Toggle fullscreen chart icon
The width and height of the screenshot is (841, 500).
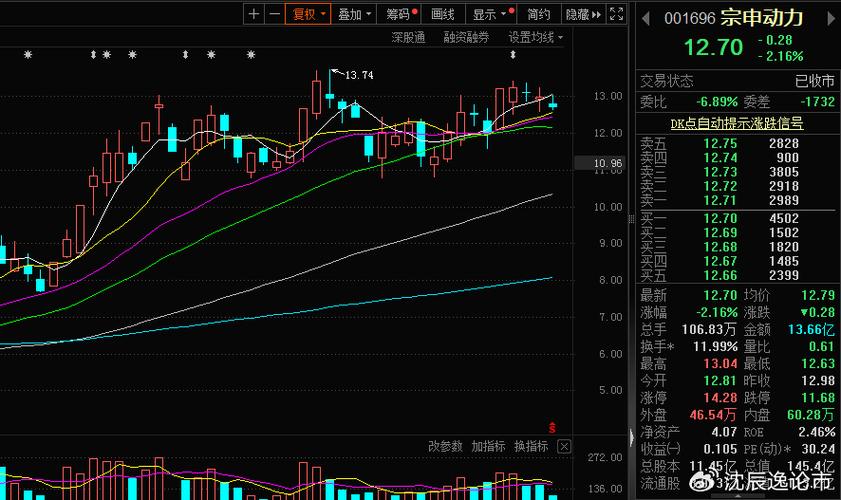point(617,14)
